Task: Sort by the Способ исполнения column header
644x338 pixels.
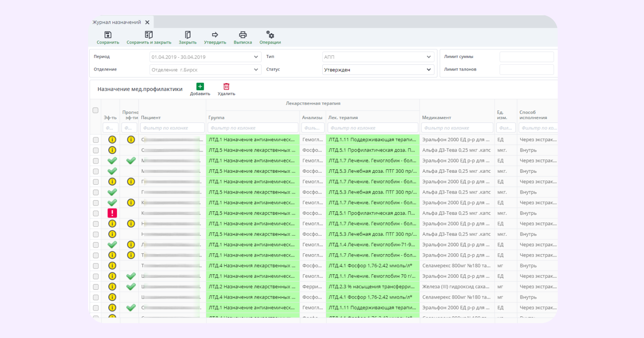Action: click(533, 115)
